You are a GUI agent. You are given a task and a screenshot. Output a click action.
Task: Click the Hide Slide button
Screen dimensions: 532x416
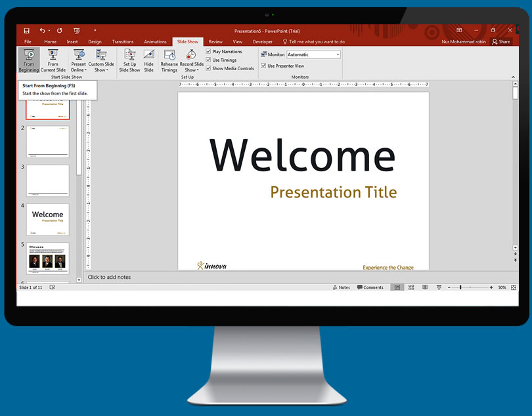(149, 60)
